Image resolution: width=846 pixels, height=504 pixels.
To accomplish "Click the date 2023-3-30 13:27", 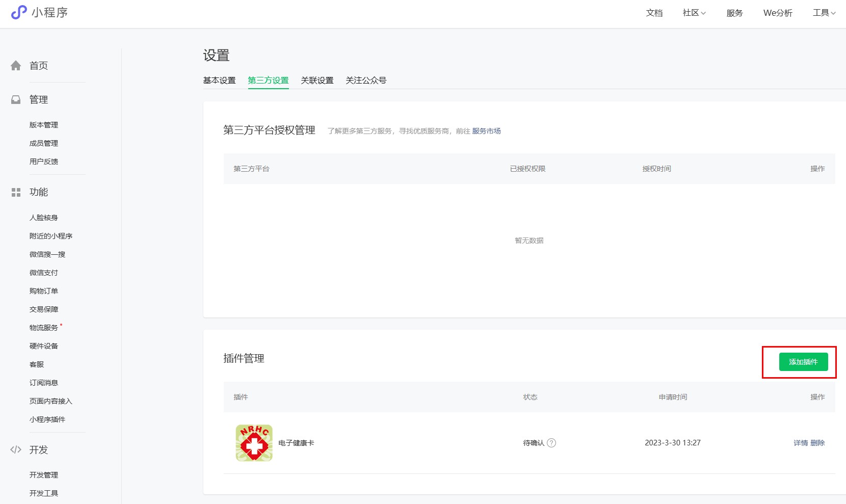I will pyautogui.click(x=673, y=443).
